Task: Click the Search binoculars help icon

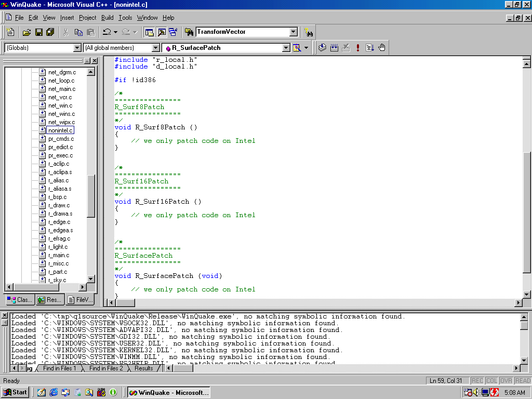Action: tap(309, 32)
